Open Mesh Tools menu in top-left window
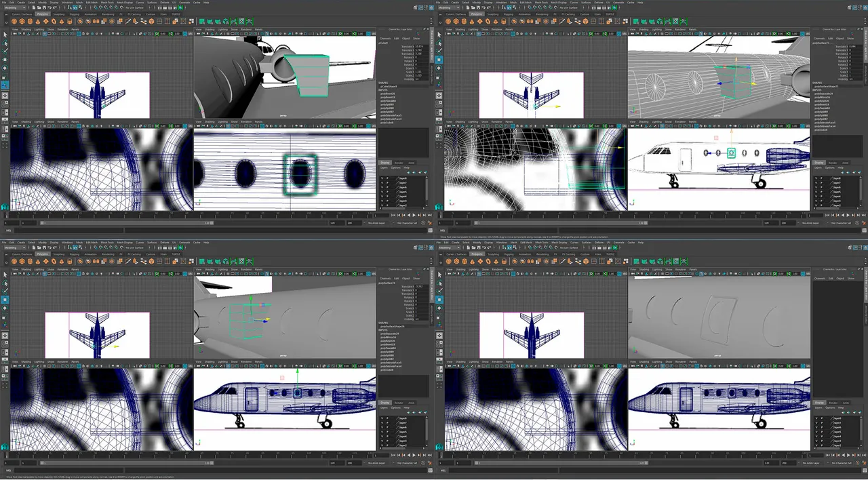 [107, 3]
